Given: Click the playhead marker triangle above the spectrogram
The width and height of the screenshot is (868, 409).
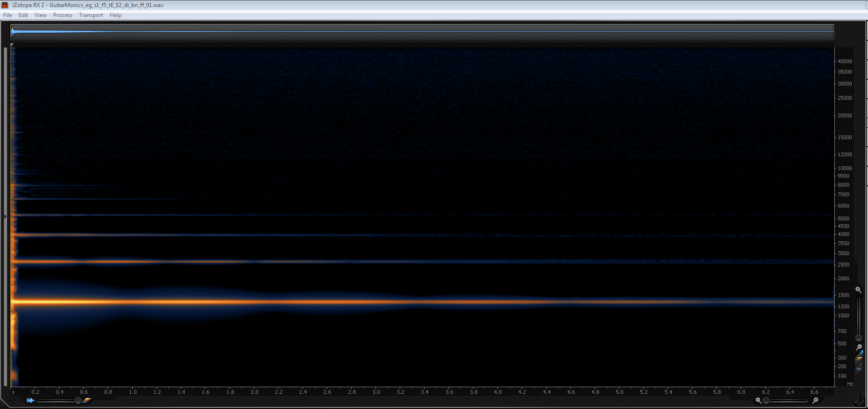Looking at the screenshot, I should pyautogui.click(x=12, y=45).
